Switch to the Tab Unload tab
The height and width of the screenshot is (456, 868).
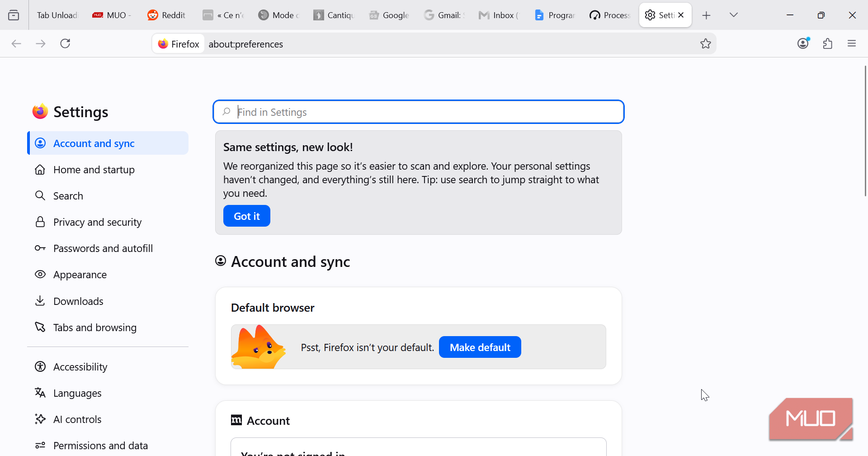coord(57,15)
